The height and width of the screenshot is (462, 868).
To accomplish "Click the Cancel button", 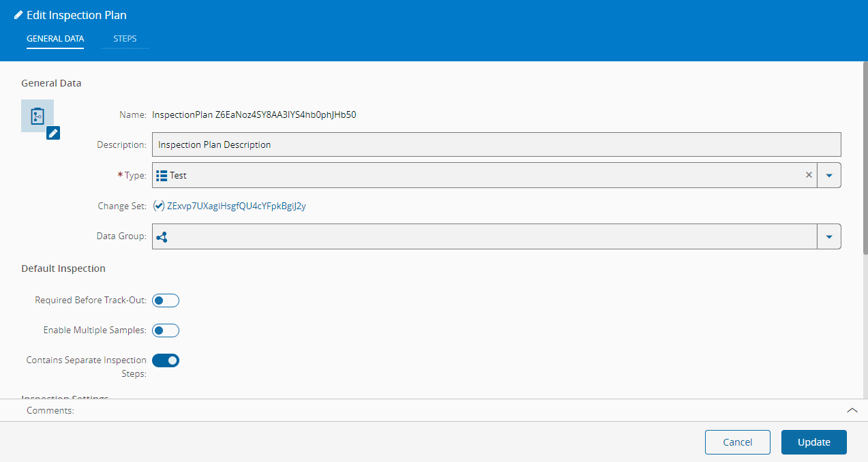I will click(738, 442).
